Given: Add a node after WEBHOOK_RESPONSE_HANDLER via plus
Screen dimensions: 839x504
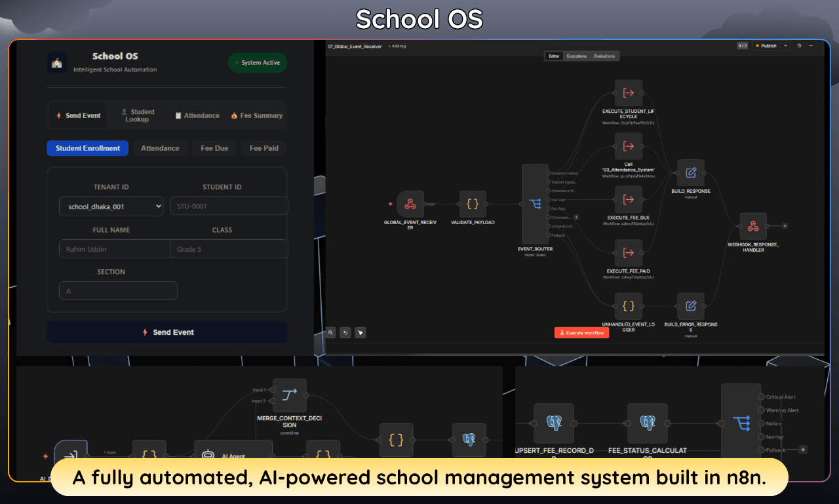Looking at the screenshot, I should [x=785, y=226].
